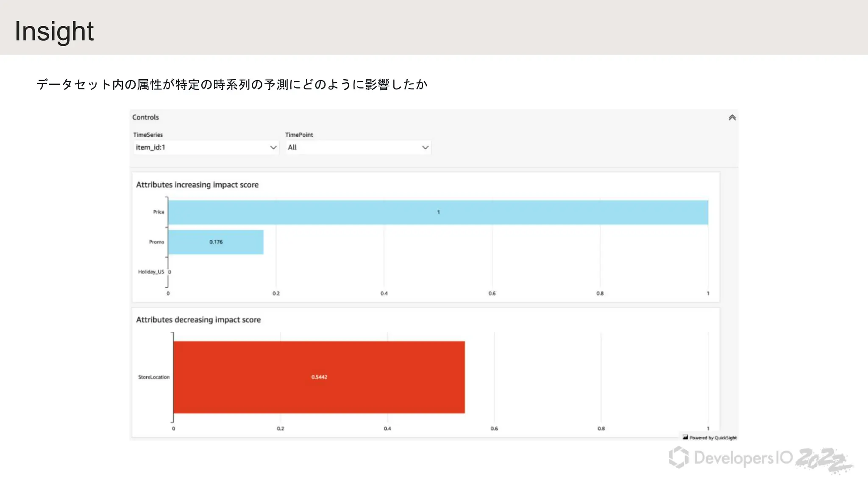This screenshot has height=488, width=868.
Task: Click the StoreLocation axis label
Action: click(x=154, y=377)
